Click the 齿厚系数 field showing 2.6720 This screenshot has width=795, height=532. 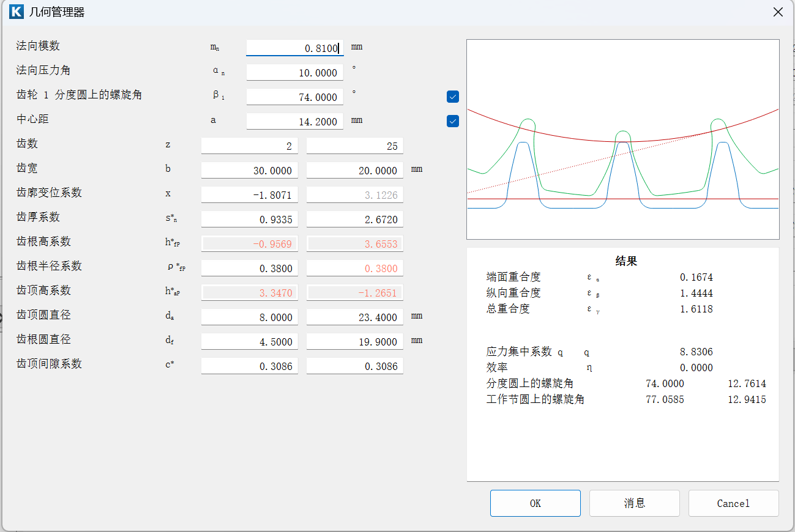[x=354, y=219]
